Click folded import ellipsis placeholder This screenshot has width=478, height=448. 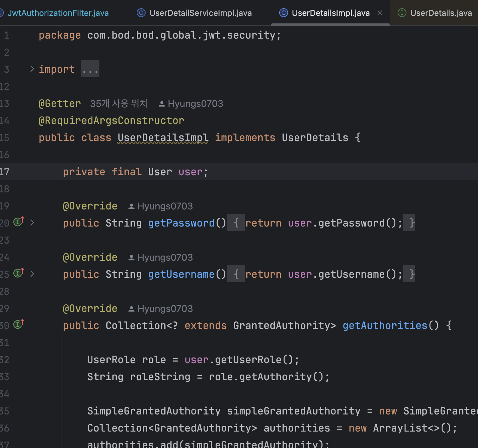coord(90,69)
